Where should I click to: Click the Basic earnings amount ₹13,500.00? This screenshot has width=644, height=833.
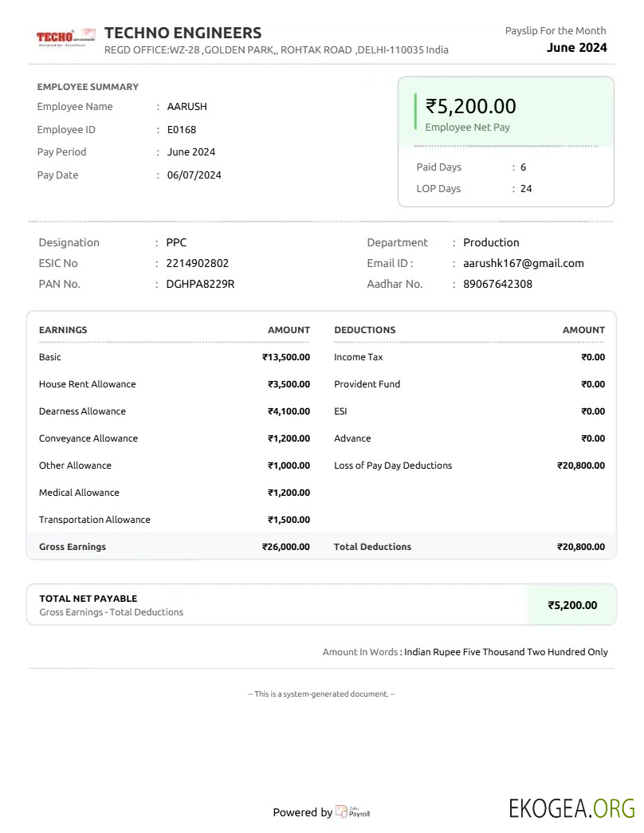(x=286, y=357)
